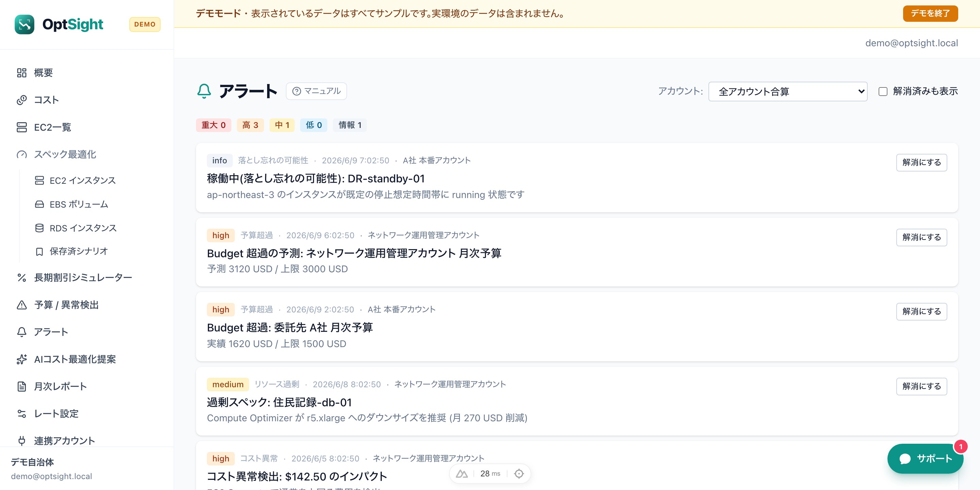Click the alert title 稼働中(落とし忘れの可能性): DR-standby-01
Screen dimensions: 980x490
(x=315, y=178)
